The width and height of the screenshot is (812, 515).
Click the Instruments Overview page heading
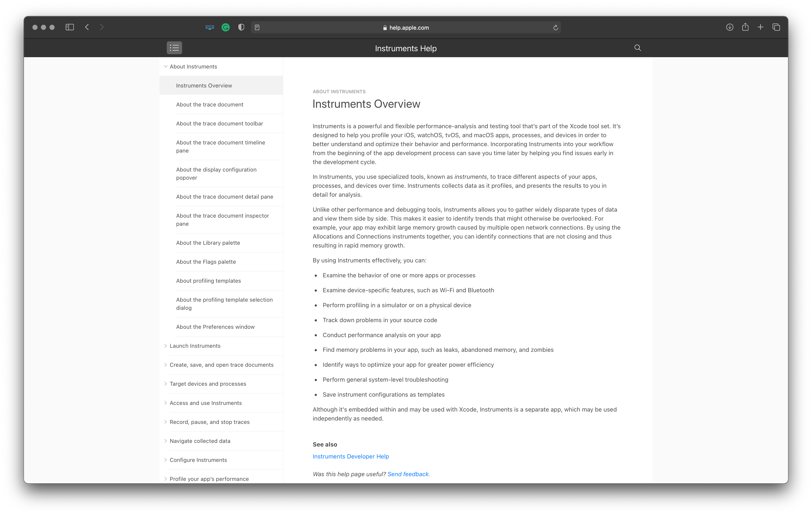[x=366, y=104]
